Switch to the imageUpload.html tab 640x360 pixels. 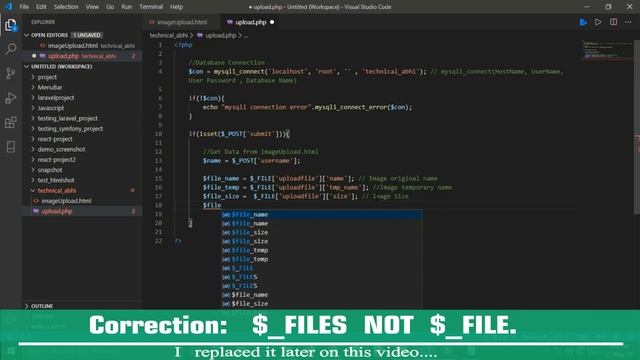[182, 22]
